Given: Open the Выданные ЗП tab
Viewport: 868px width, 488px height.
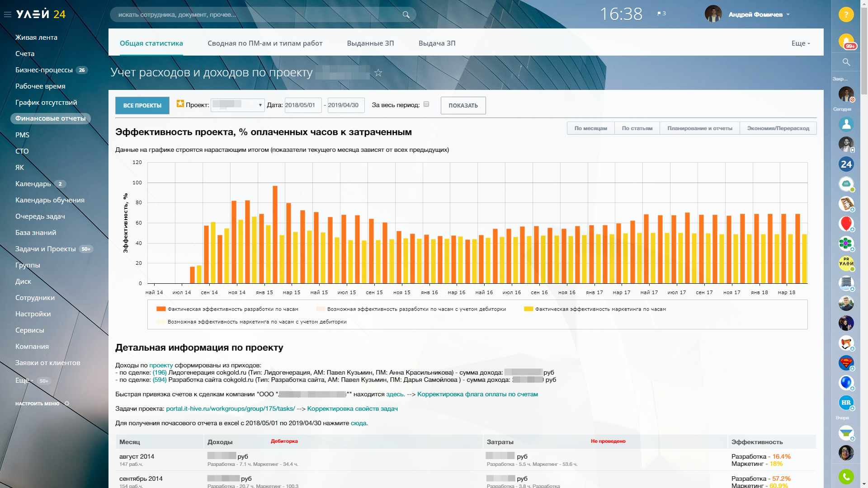Looking at the screenshot, I should [370, 43].
